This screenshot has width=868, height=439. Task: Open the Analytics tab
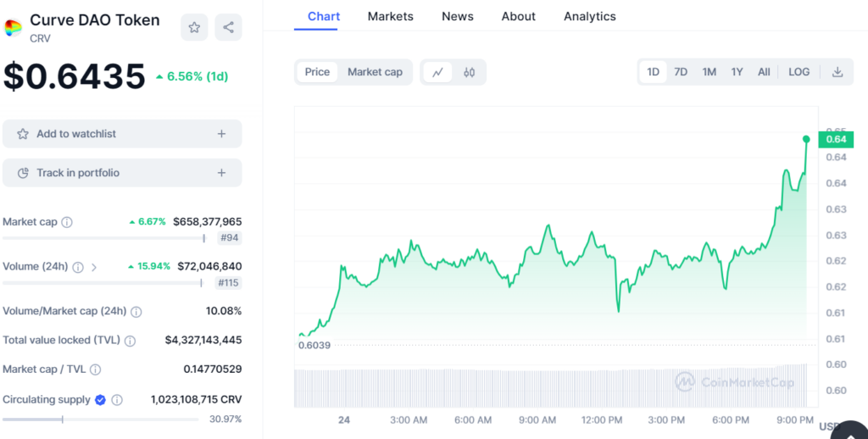pos(589,16)
